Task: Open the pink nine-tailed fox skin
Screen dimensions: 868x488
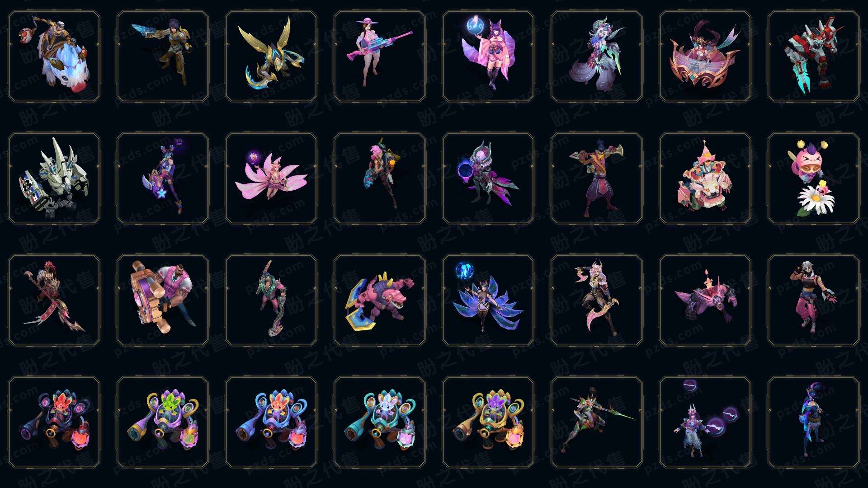Action: (271, 178)
